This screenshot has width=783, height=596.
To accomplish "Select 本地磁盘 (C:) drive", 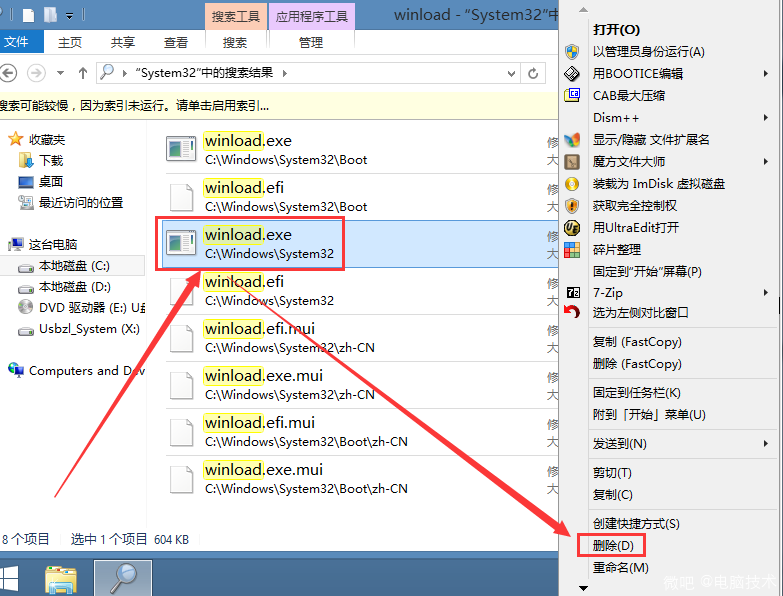I will (74, 266).
